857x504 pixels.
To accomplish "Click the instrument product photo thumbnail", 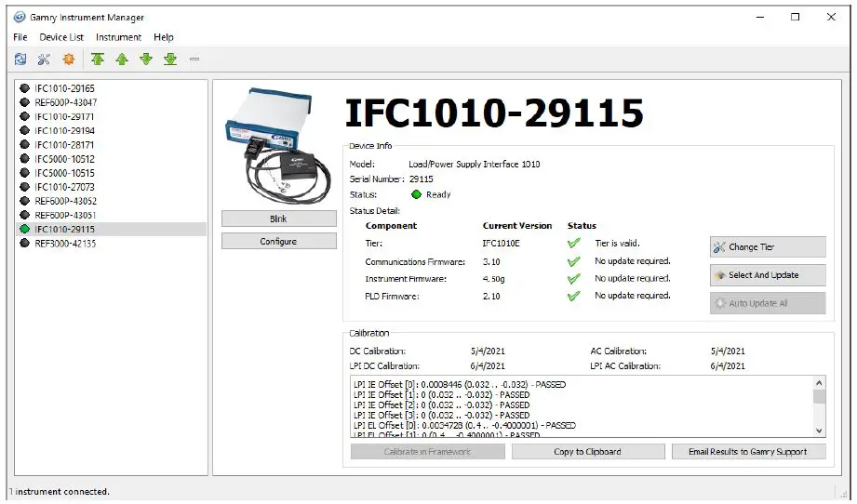I will pyautogui.click(x=279, y=145).
